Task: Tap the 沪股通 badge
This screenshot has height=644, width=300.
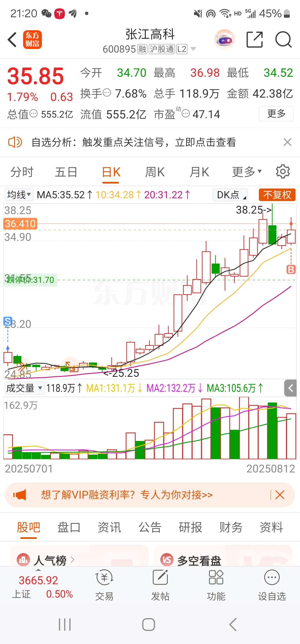Action: point(162,49)
